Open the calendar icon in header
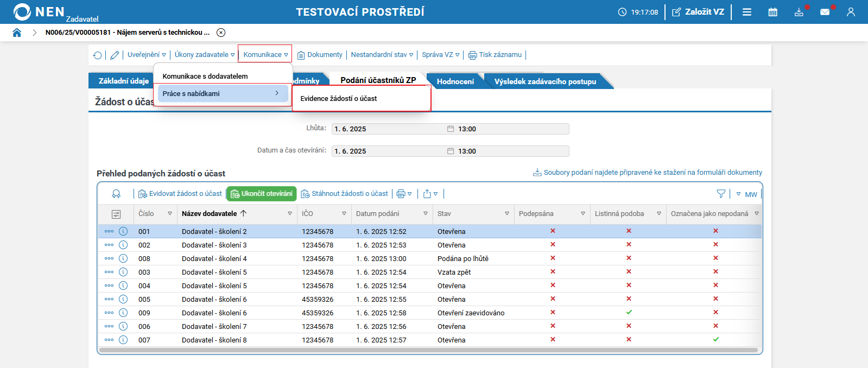Viewport: 868px width, 368px height. [x=773, y=12]
